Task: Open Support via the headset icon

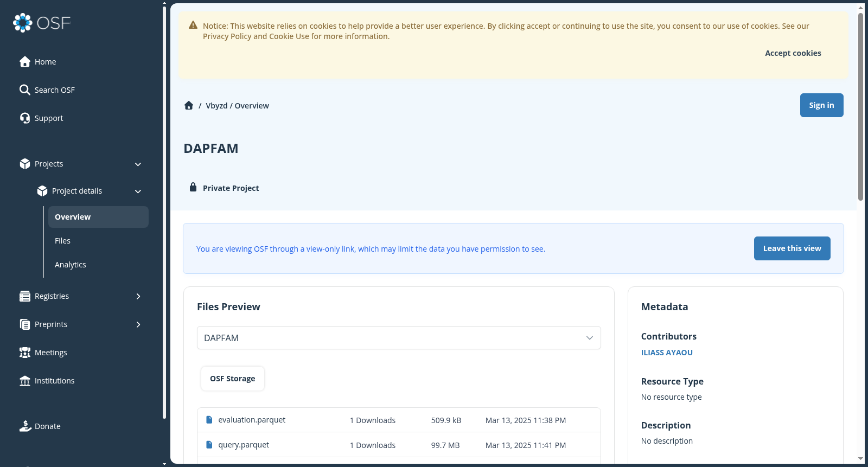Action: [x=25, y=118]
